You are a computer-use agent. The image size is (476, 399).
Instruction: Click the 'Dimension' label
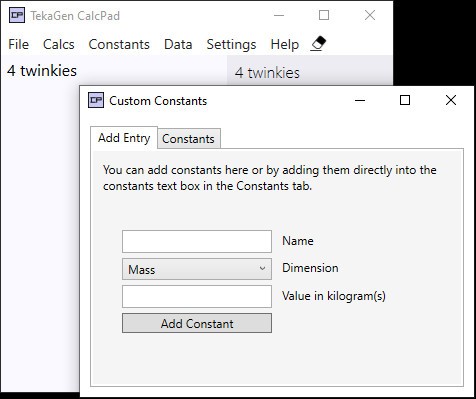tap(310, 268)
